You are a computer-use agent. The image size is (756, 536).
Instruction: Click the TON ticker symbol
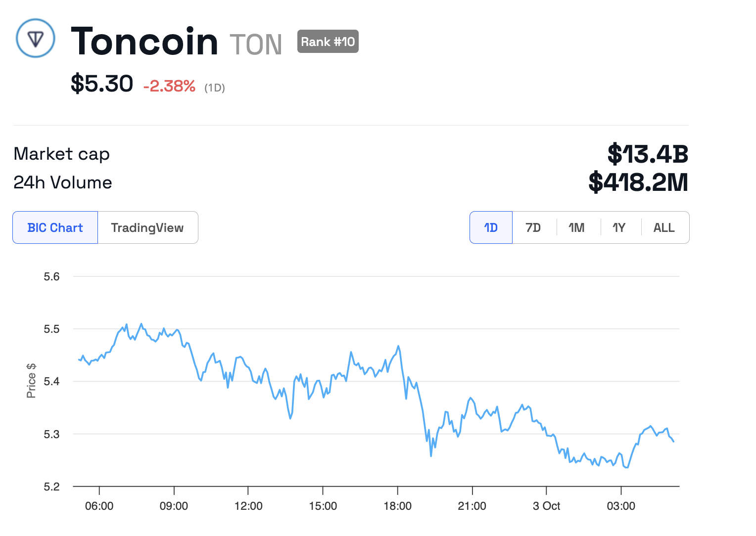click(x=256, y=45)
